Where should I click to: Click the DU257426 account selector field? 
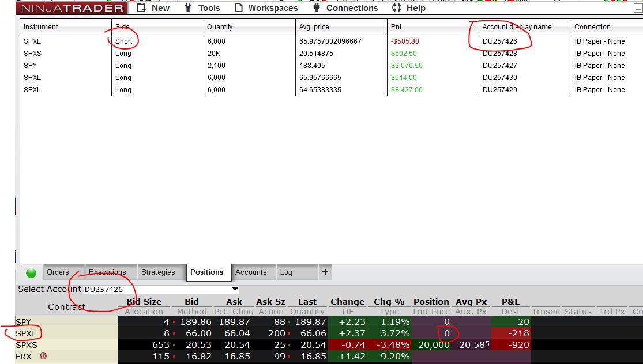tap(161, 289)
